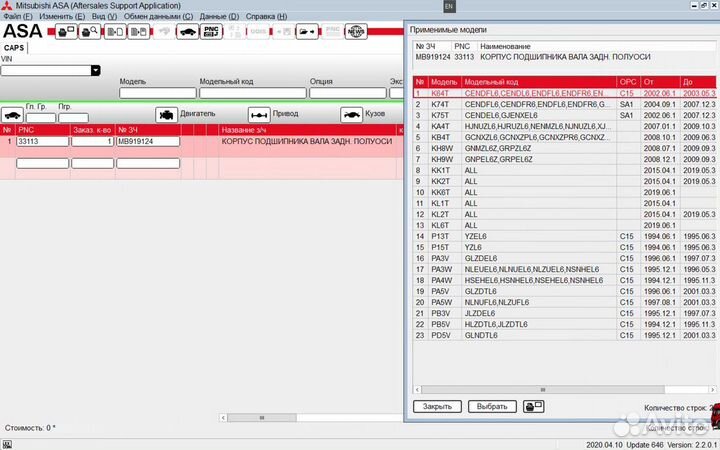Select the PB3V model row

[x=564, y=314]
